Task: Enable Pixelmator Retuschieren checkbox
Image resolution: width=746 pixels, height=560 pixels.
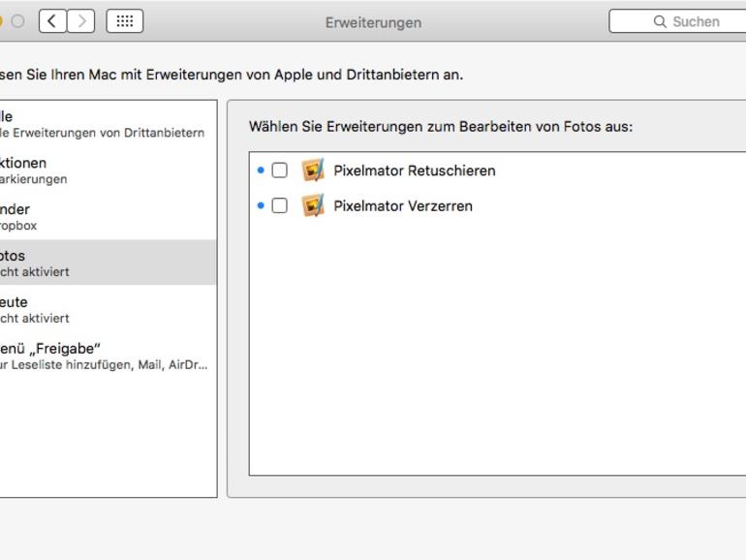Action: (279, 170)
